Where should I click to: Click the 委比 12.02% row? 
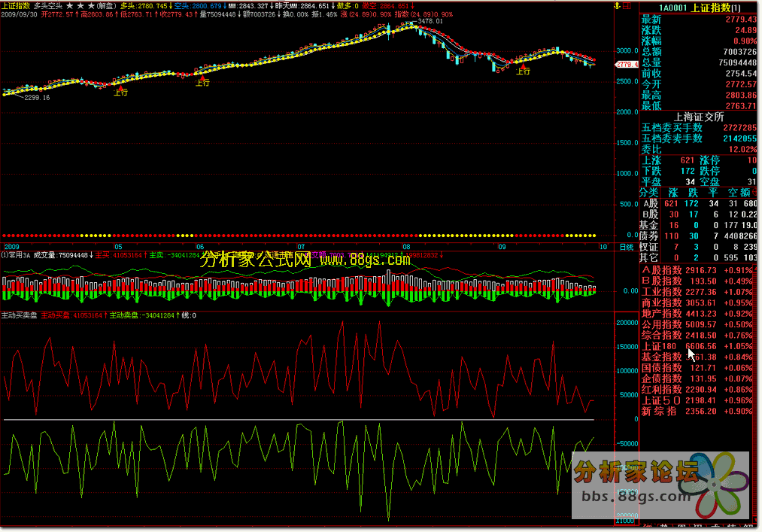699,149
